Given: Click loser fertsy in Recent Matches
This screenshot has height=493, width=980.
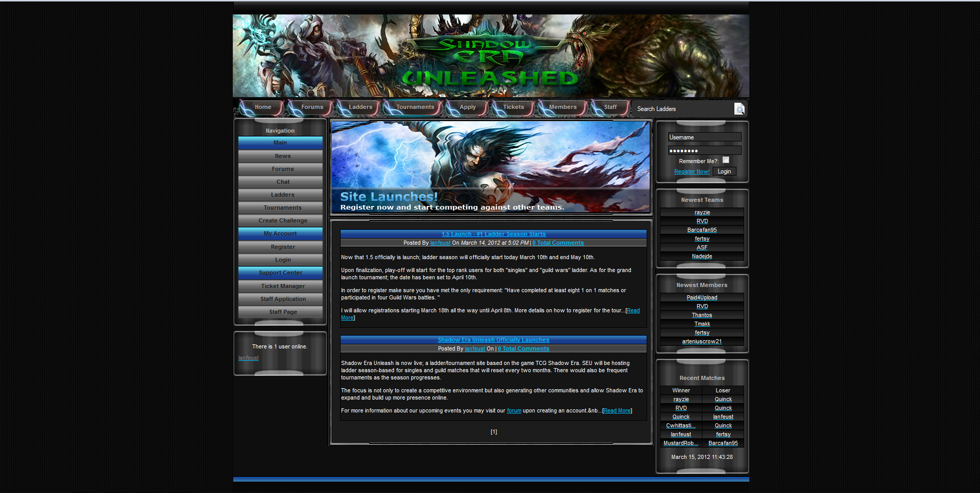Looking at the screenshot, I should click(723, 435).
